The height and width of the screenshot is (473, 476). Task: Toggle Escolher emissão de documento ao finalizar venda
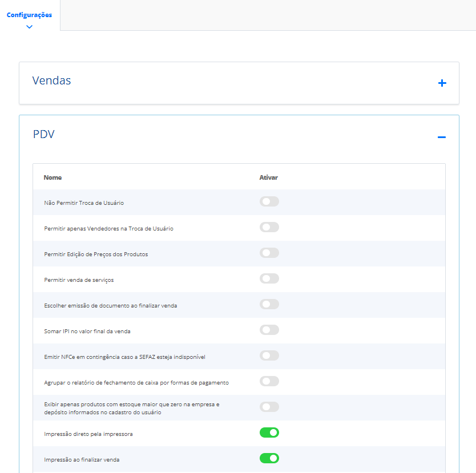[x=269, y=304]
